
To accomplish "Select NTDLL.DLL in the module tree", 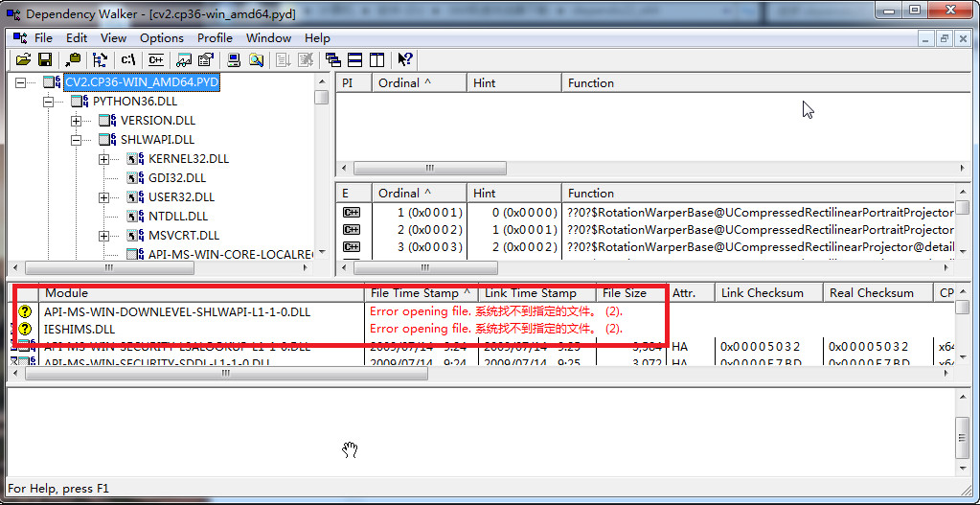I will tap(178, 217).
